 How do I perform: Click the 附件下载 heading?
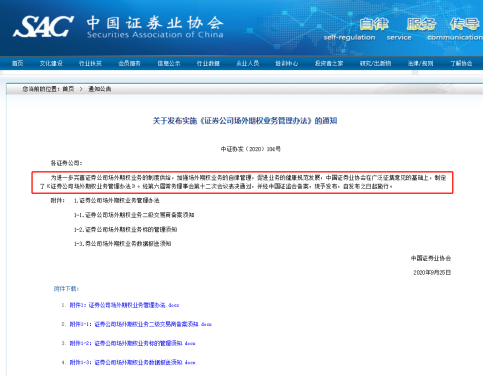click(x=66, y=289)
